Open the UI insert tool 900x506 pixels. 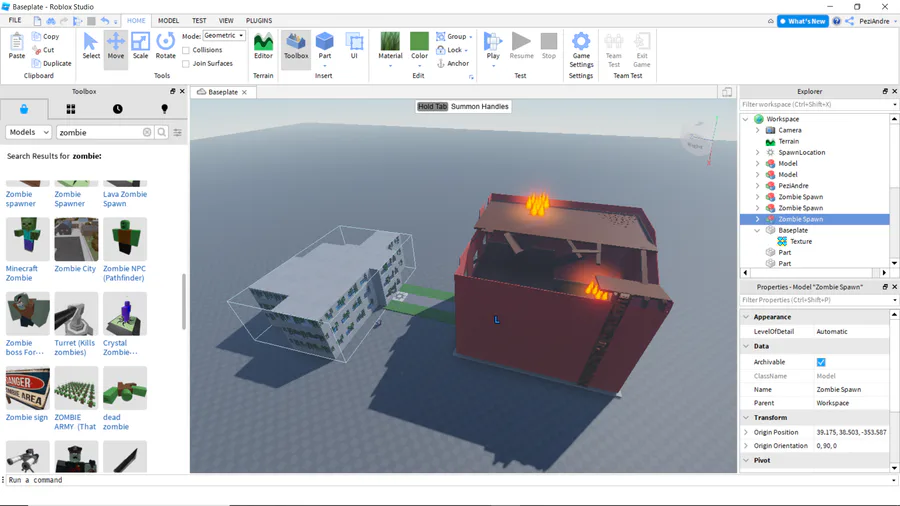click(354, 46)
